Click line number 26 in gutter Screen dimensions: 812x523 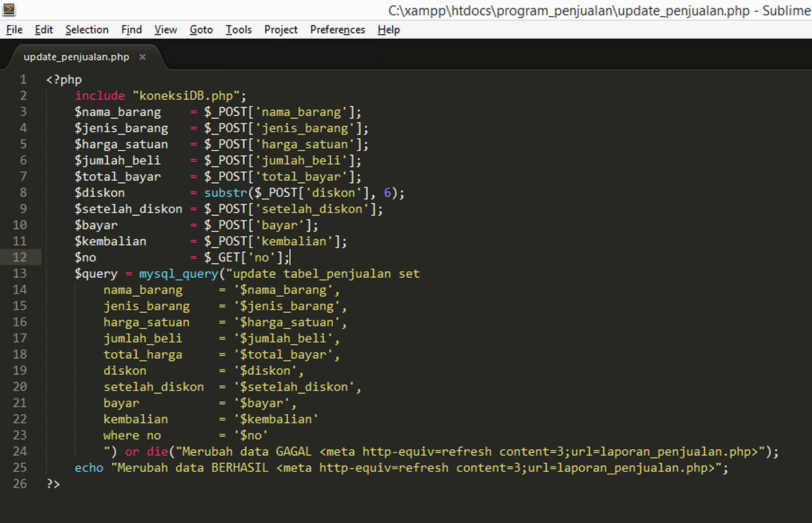(x=19, y=484)
